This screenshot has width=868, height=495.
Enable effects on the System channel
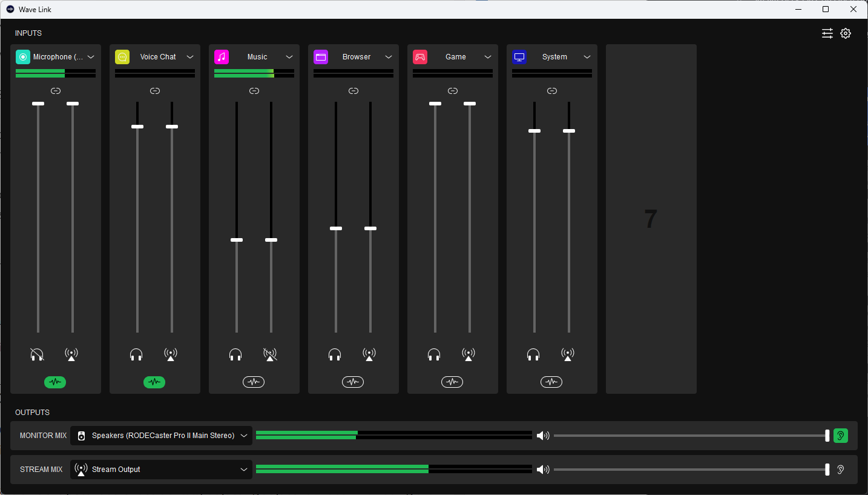pos(551,382)
